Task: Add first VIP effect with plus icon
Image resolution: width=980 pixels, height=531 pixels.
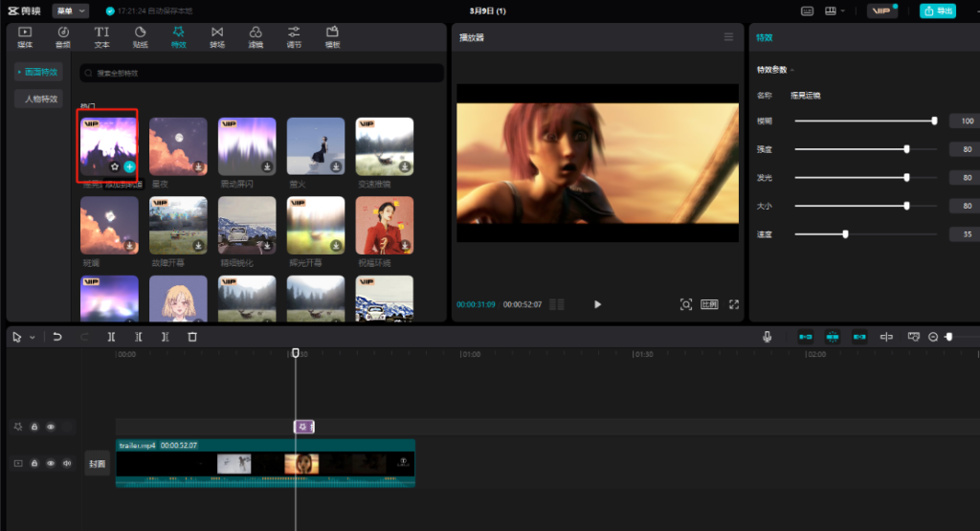Action: pos(129,166)
